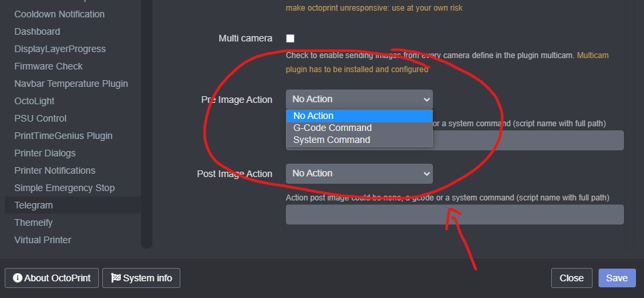Open Telegram plugin settings
Screen dimensions: 644x298
(x=33, y=205)
